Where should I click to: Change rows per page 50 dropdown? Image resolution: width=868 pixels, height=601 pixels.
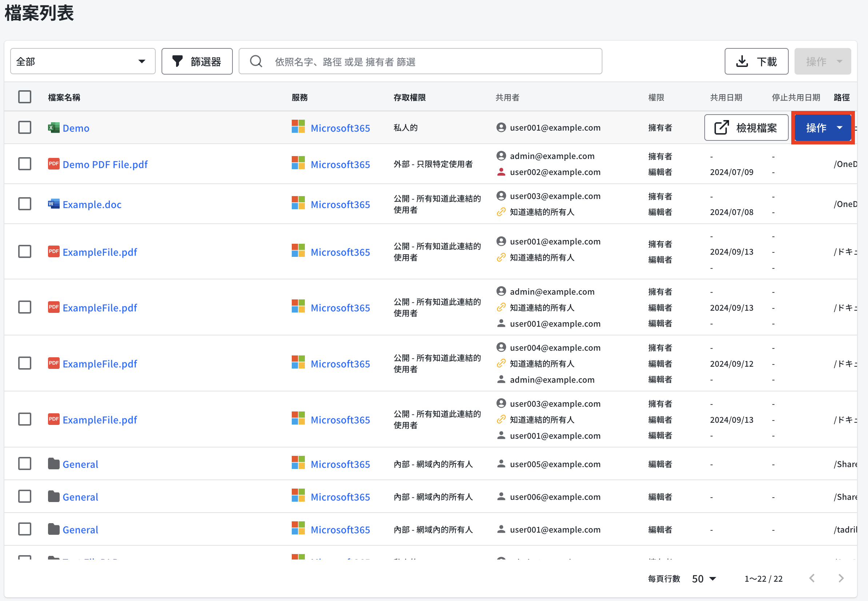[x=704, y=578]
